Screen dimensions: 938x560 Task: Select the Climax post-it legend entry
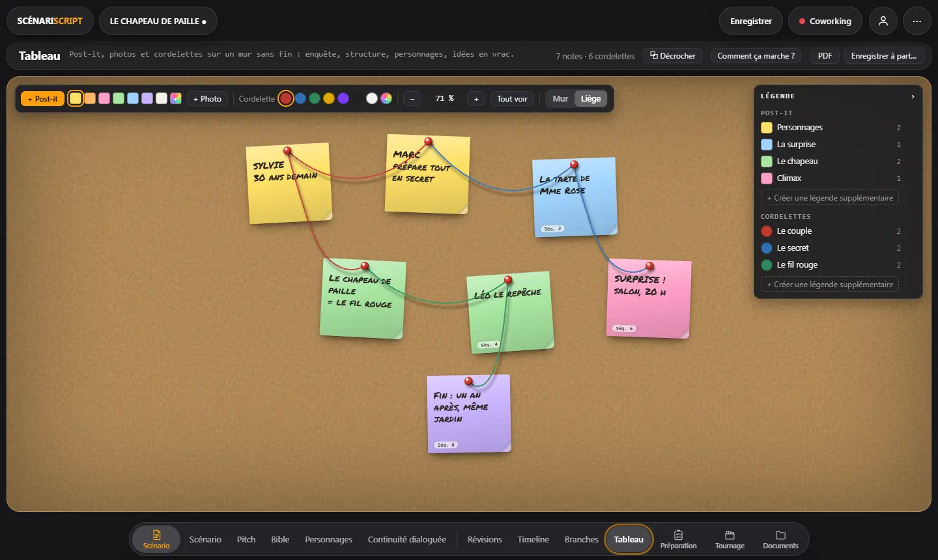830,178
